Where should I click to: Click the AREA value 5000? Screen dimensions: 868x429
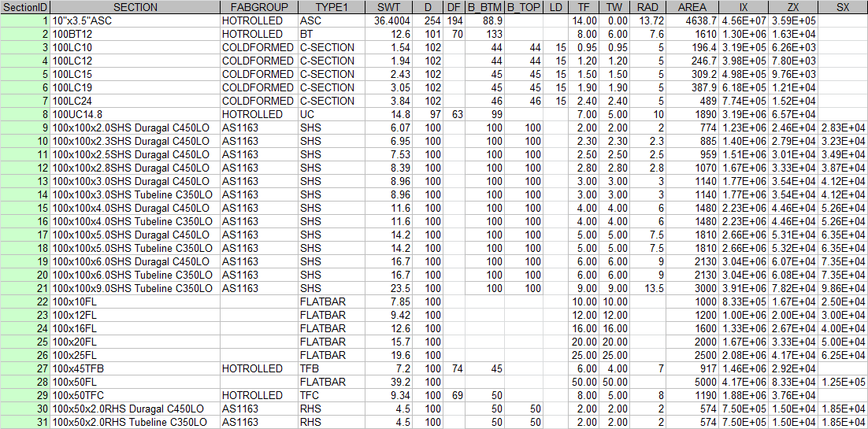point(692,382)
